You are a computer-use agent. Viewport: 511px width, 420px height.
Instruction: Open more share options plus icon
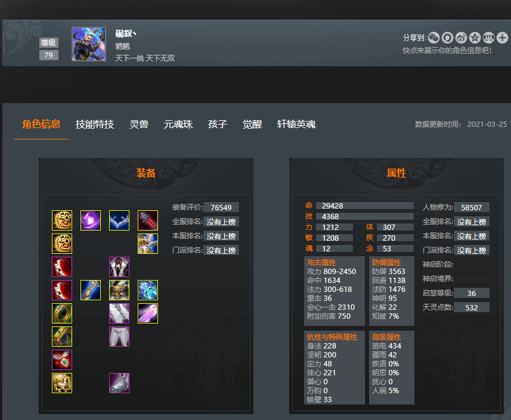pos(502,38)
